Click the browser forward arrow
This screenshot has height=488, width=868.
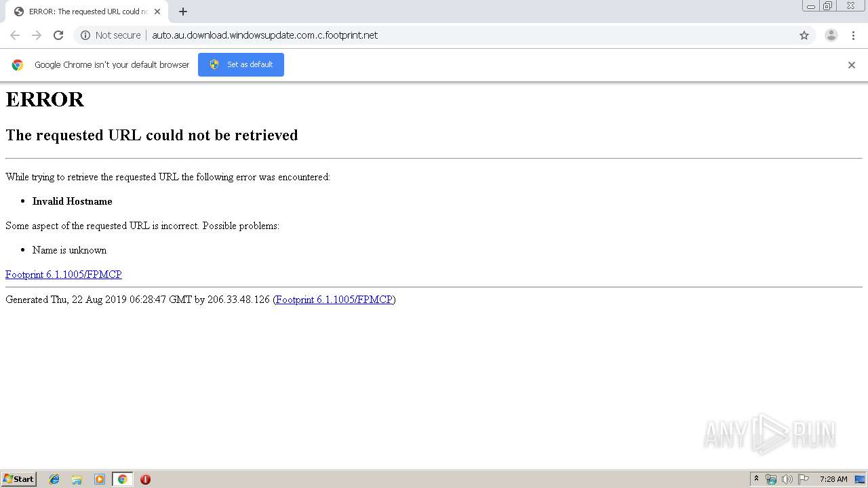(37, 35)
